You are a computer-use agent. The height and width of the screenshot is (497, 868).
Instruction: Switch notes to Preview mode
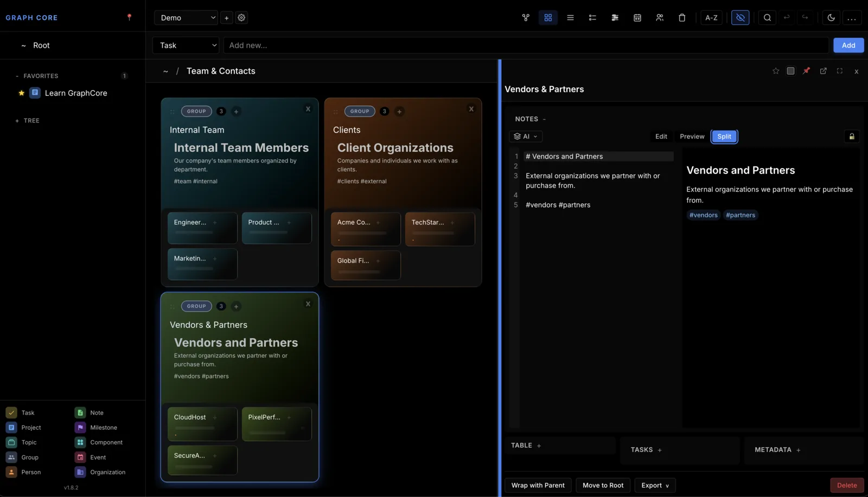click(692, 137)
